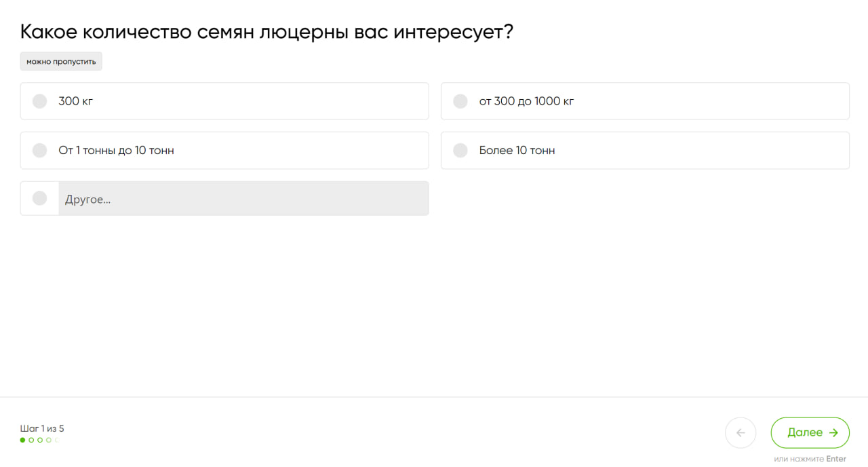Click the first filled green step dot
The width and height of the screenshot is (868, 467).
(22, 440)
